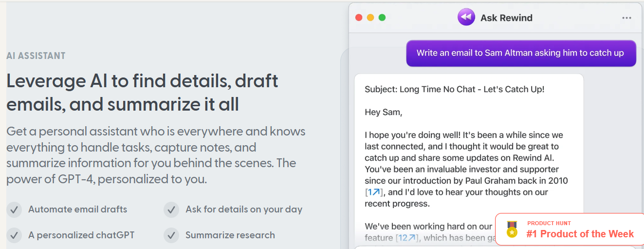Select the purple Sam Altman prompt bubble

521,53
